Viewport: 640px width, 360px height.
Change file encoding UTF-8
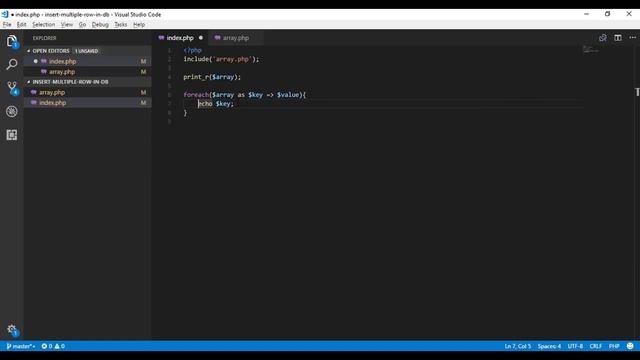pyautogui.click(x=575, y=346)
